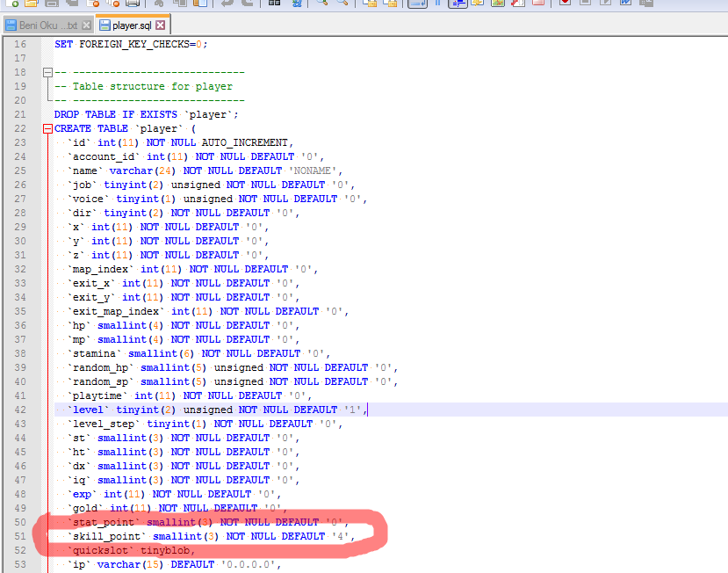728x573 pixels.
Task: Open Find dialog using the binoculars icon
Action: point(274,3)
